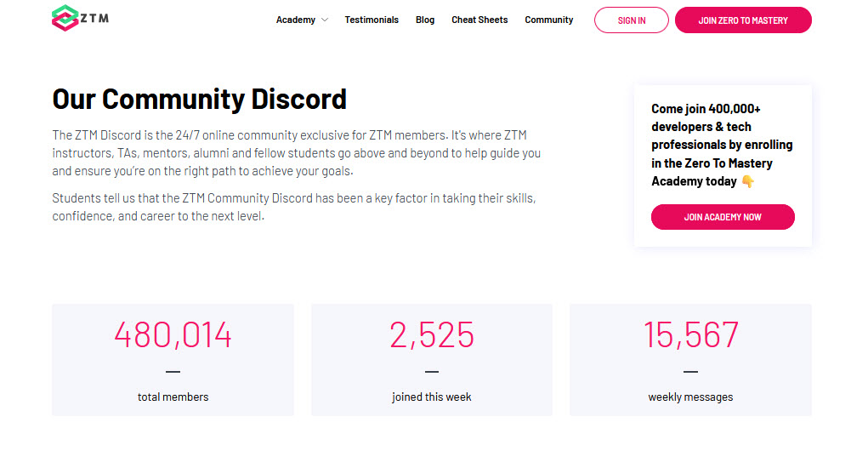This screenshot has width=868, height=451.
Task: Click Join Academy Now button
Action: pyautogui.click(x=723, y=217)
